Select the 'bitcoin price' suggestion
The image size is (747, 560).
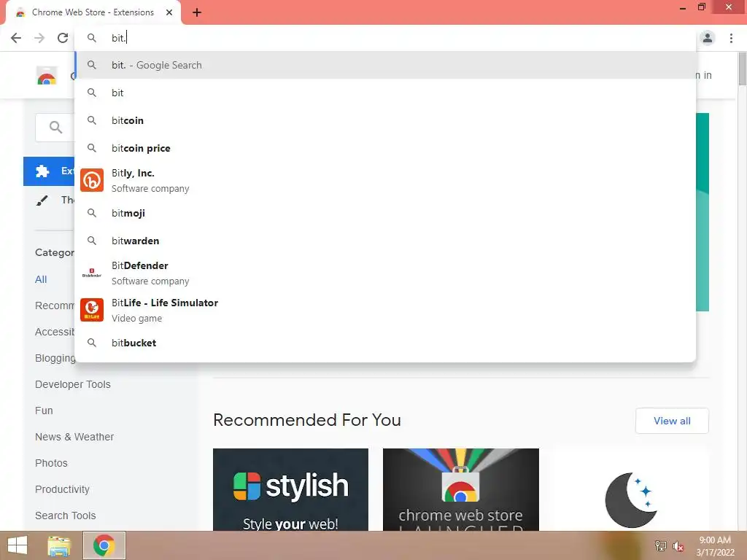pos(385,148)
